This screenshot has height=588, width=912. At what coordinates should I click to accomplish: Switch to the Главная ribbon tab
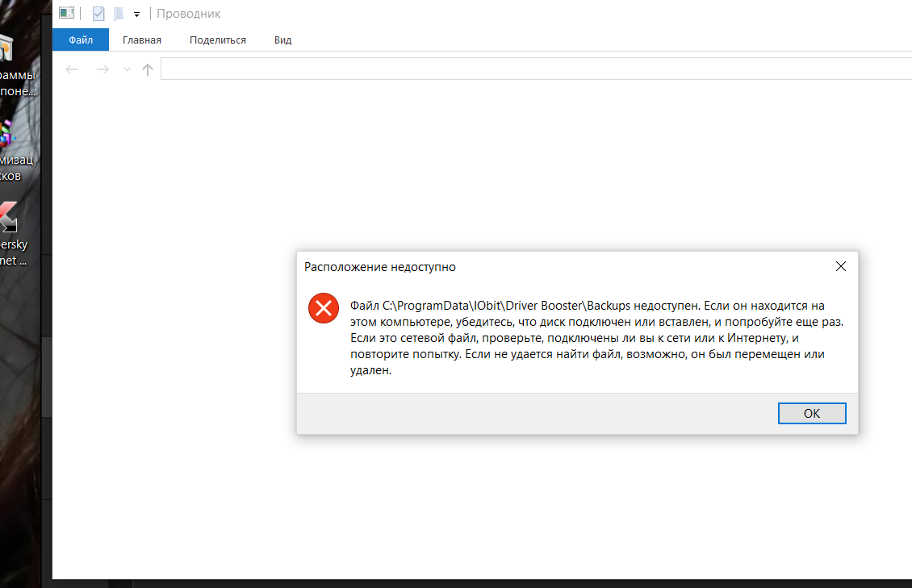click(x=142, y=40)
